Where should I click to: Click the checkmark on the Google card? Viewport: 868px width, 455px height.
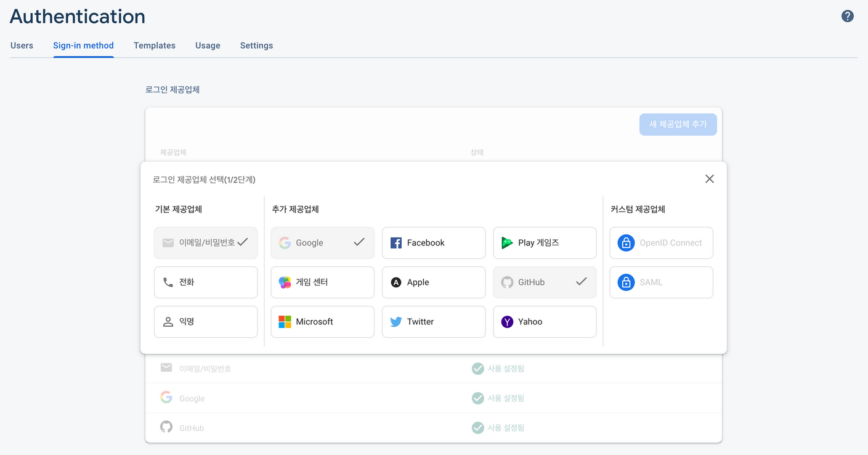click(x=359, y=242)
